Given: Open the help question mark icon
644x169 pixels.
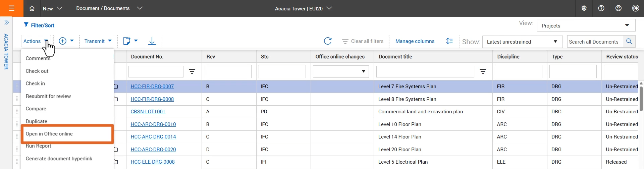Looking at the screenshot, I should pos(601,8).
